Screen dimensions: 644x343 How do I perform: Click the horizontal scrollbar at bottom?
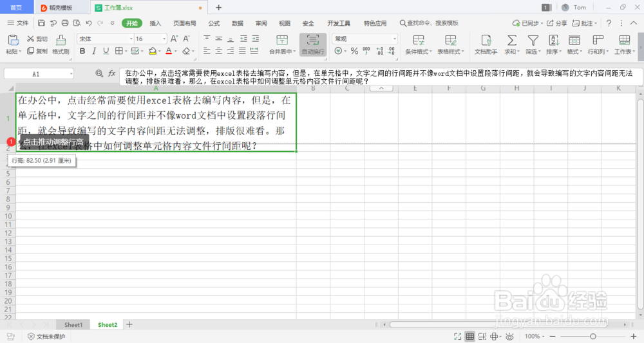coord(498,324)
